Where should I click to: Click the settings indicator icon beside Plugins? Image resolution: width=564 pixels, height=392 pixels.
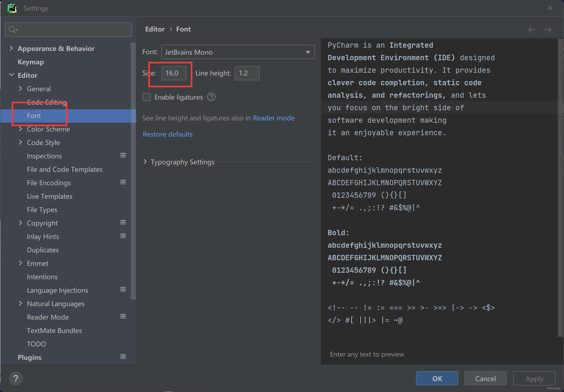[x=123, y=357]
